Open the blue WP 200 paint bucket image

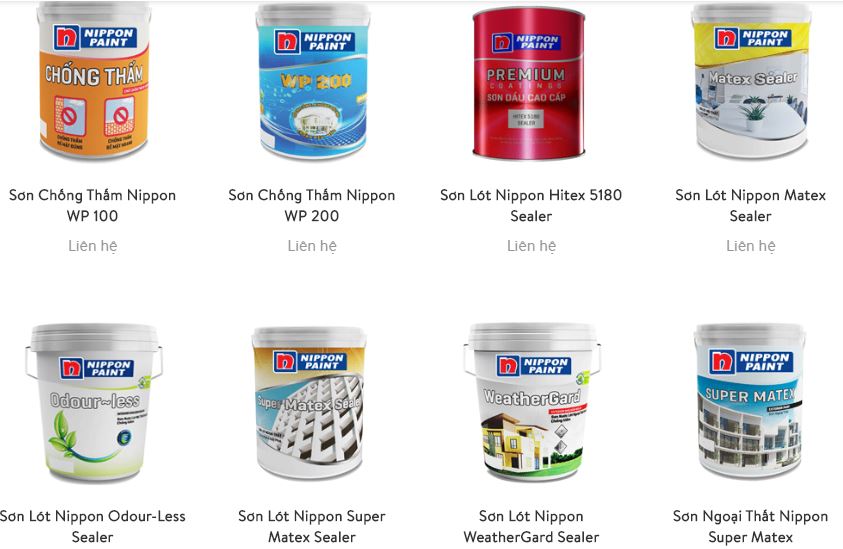click(312, 81)
